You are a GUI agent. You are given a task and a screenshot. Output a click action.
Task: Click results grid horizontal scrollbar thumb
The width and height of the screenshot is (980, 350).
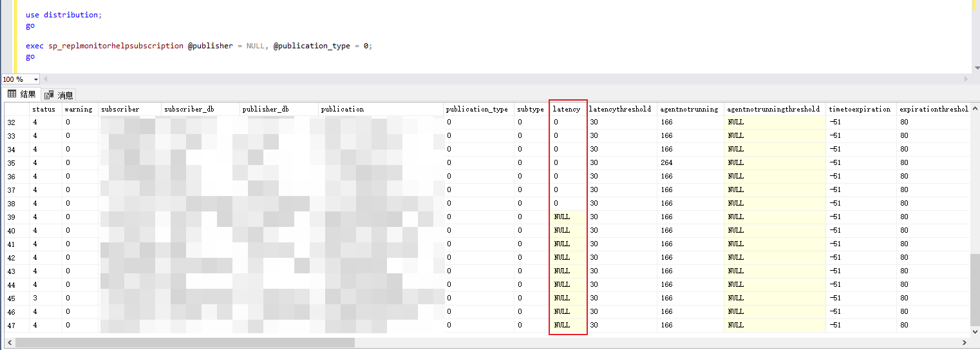click(184, 343)
